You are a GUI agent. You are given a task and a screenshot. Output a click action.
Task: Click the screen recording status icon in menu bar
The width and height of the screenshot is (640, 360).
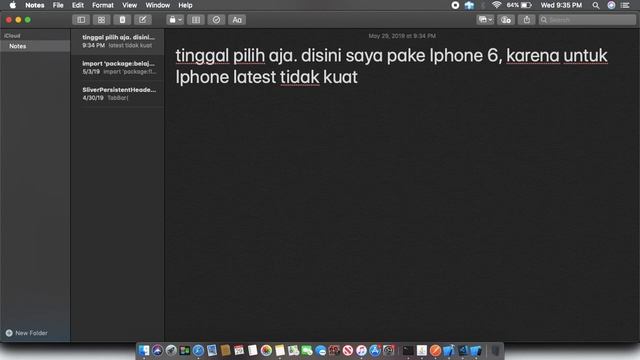[x=455, y=5]
